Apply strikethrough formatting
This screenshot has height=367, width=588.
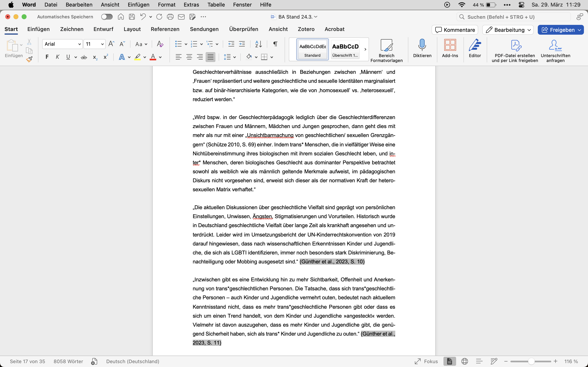84,57
